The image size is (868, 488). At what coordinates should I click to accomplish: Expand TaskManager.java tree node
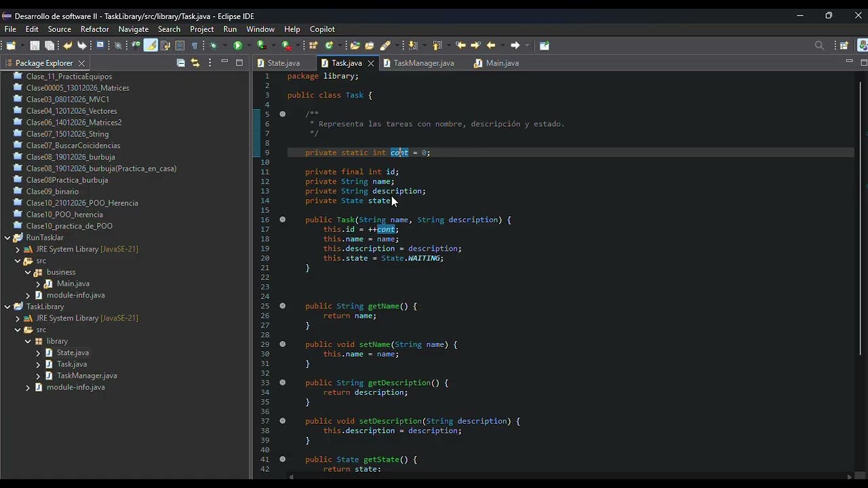pos(38,376)
